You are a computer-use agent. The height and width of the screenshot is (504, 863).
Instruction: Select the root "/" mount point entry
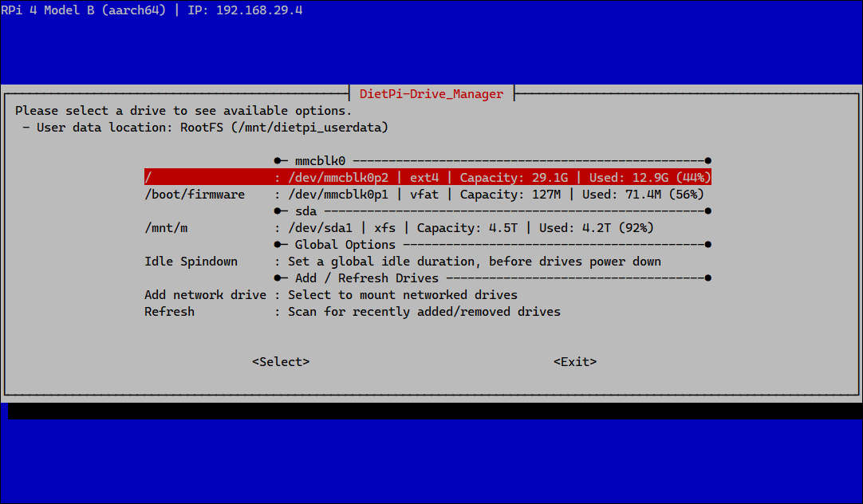[x=148, y=177]
